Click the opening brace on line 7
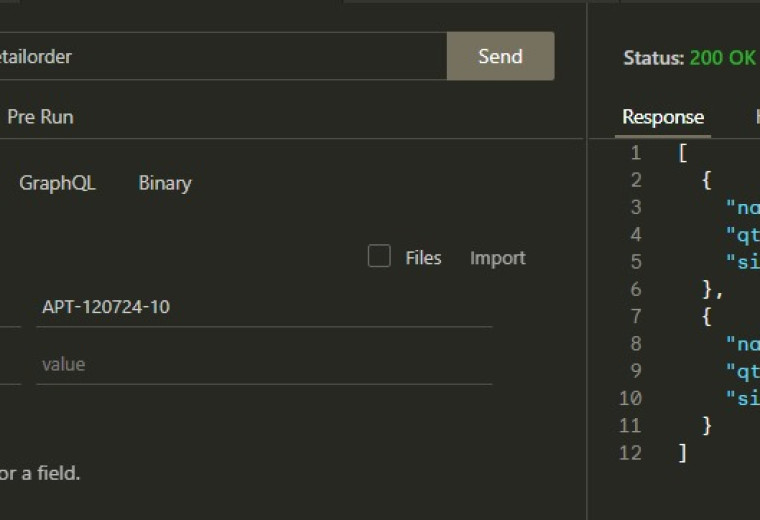 click(707, 317)
